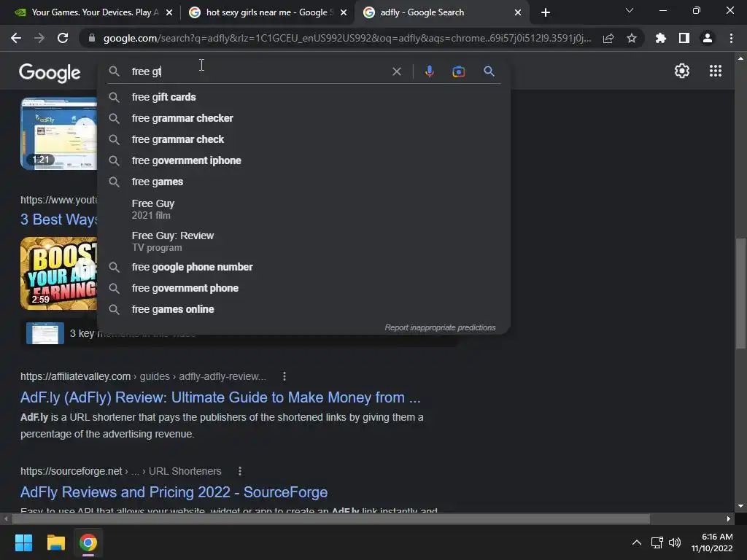Screen dimensions: 747x560
Task: Click the address bar URL
Action: (x=347, y=38)
